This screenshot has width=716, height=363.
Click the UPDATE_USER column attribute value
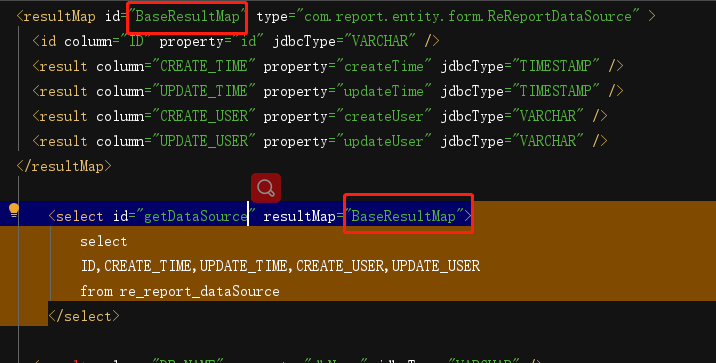click(203, 141)
